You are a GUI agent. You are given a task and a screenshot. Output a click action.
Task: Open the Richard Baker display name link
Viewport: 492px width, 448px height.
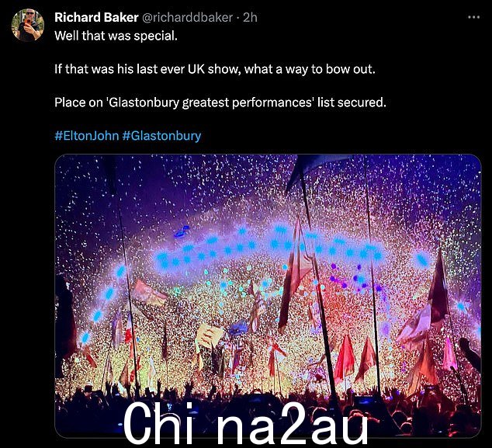[x=96, y=18]
